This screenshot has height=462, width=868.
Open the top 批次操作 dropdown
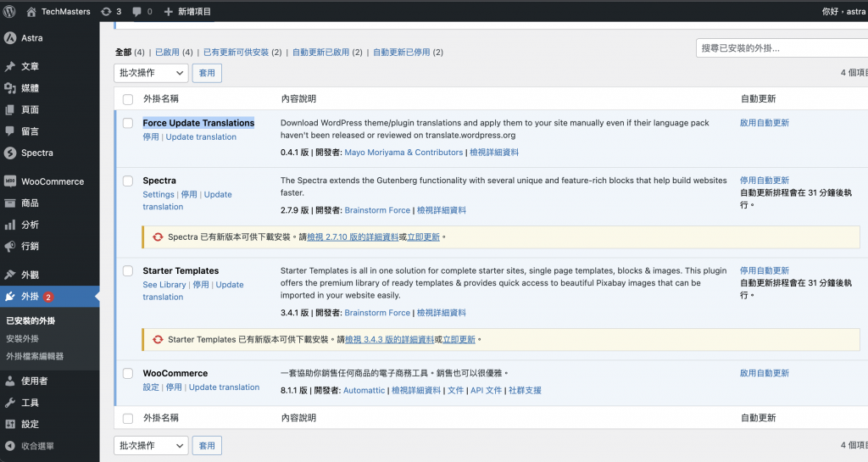[x=151, y=73]
